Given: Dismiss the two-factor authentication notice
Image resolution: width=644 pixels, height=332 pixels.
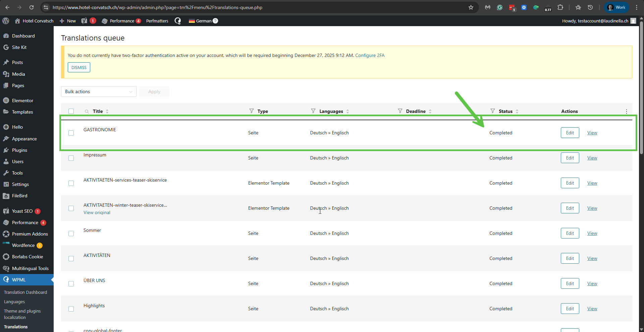Looking at the screenshot, I should tap(79, 67).
